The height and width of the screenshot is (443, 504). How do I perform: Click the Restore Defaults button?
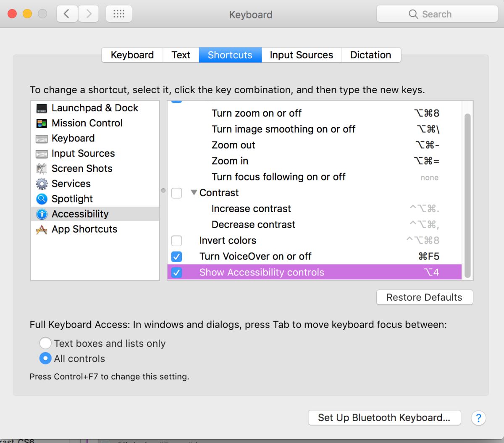coord(425,297)
